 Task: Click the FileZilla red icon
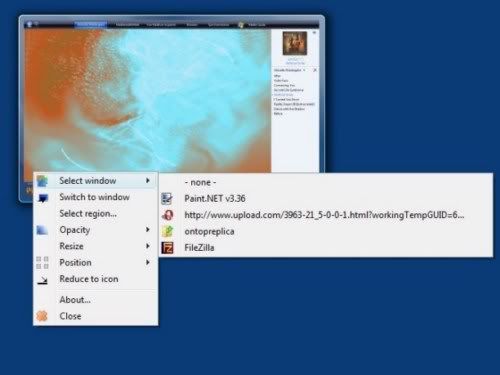(167, 248)
